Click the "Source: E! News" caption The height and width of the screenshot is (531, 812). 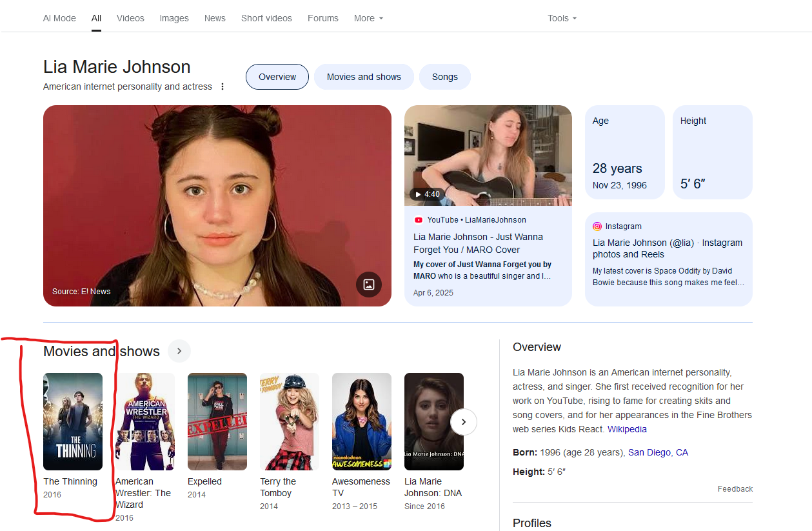pyautogui.click(x=81, y=292)
